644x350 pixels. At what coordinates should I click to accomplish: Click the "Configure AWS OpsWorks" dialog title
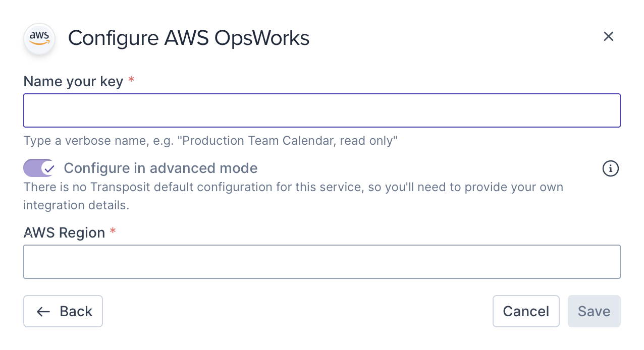click(189, 38)
